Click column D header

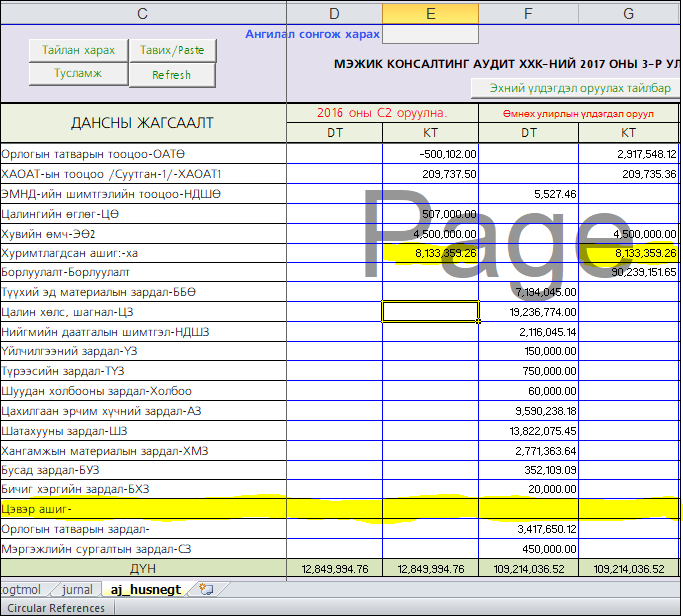[334, 13]
